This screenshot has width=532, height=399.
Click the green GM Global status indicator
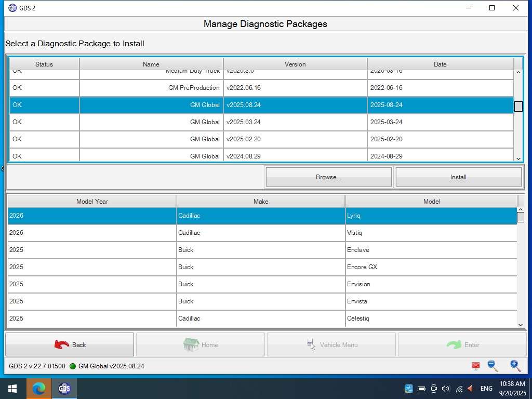tap(73, 366)
